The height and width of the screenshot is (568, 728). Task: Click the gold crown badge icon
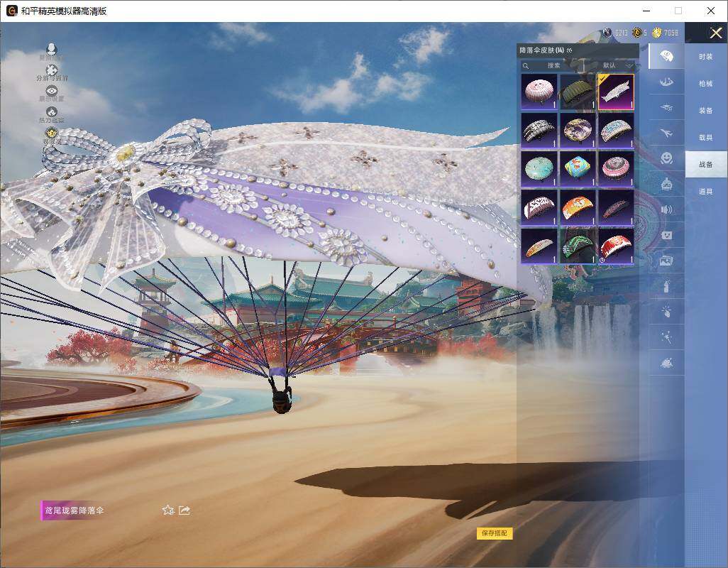52,133
